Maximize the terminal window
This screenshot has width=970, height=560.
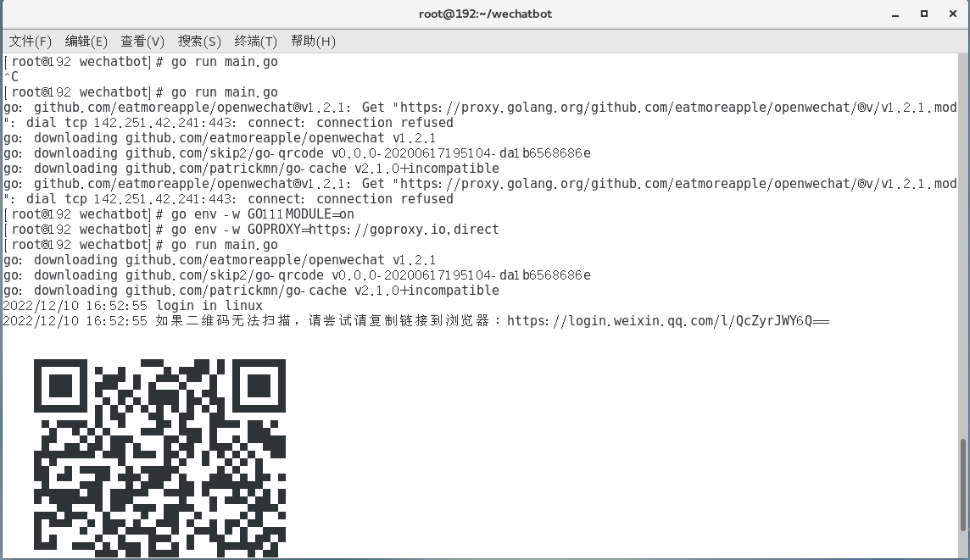[x=924, y=14]
